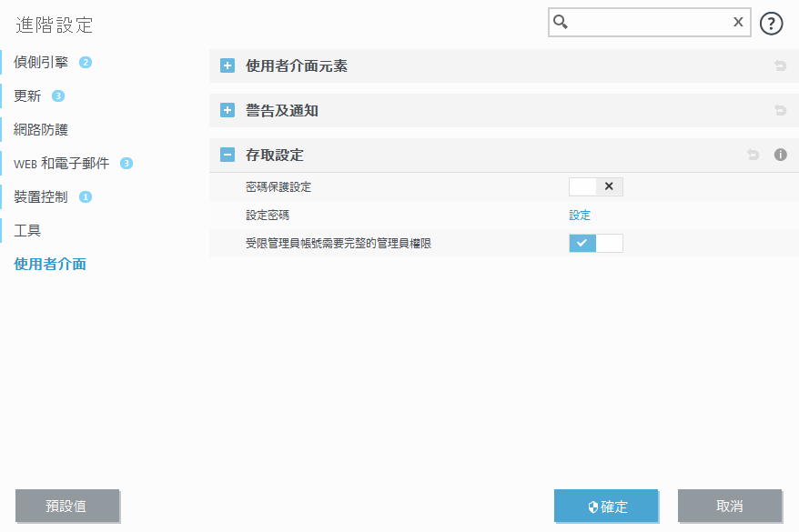Click inside the search input field
The width and height of the screenshot is (799, 532).
(x=646, y=22)
